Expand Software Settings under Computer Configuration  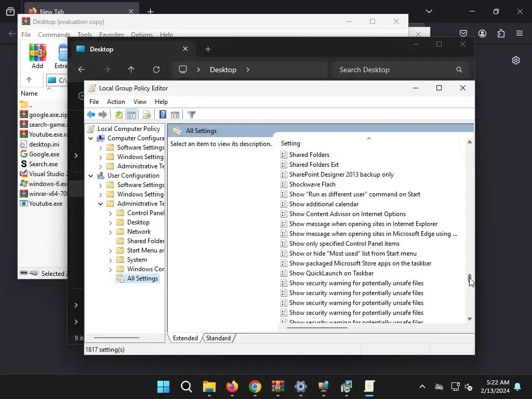(x=100, y=148)
